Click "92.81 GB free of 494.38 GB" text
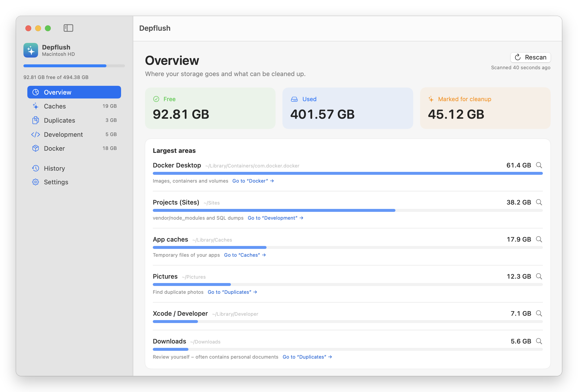The width and height of the screenshot is (578, 392). [x=56, y=77]
